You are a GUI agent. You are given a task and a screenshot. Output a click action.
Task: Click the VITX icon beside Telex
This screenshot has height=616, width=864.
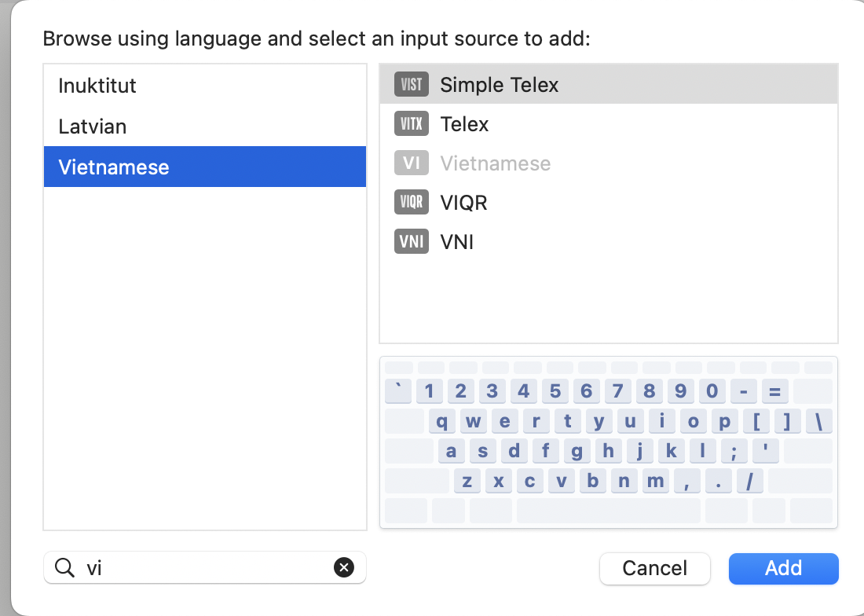(x=411, y=124)
